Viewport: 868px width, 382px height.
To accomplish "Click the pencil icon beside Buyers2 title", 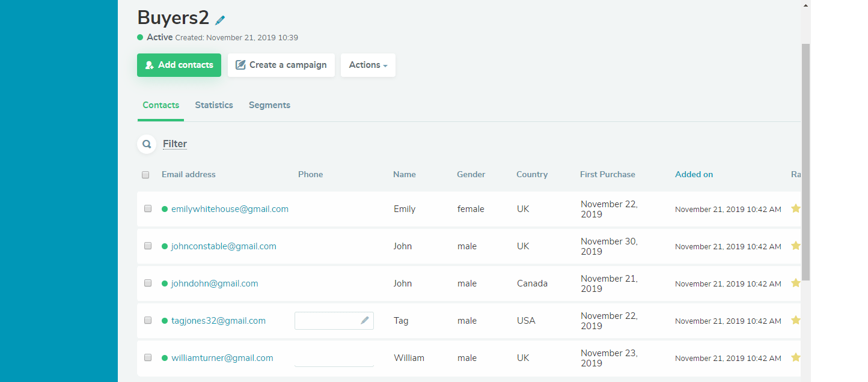I will [220, 20].
